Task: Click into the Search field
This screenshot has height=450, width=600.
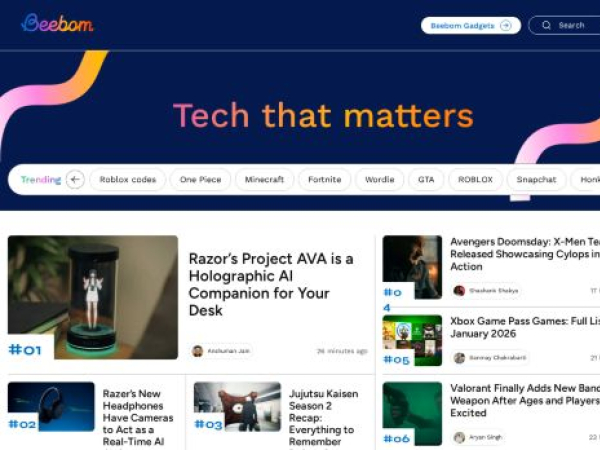Action: tap(564, 25)
